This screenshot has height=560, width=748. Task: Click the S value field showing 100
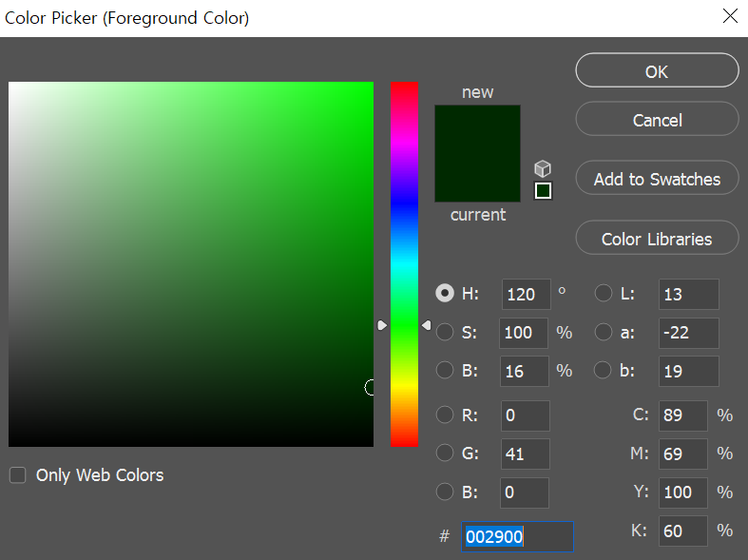[x=524, y=333]
